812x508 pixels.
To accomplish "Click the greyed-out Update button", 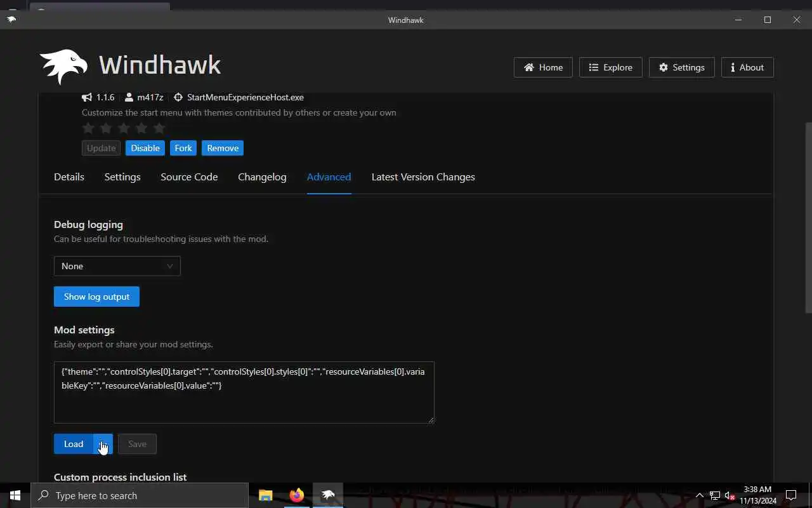I will [101, 148].
